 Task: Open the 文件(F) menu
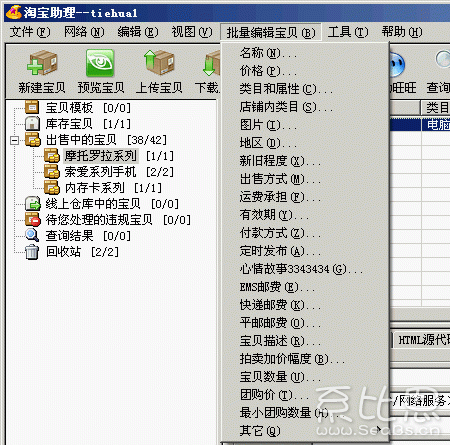[30, 32]
